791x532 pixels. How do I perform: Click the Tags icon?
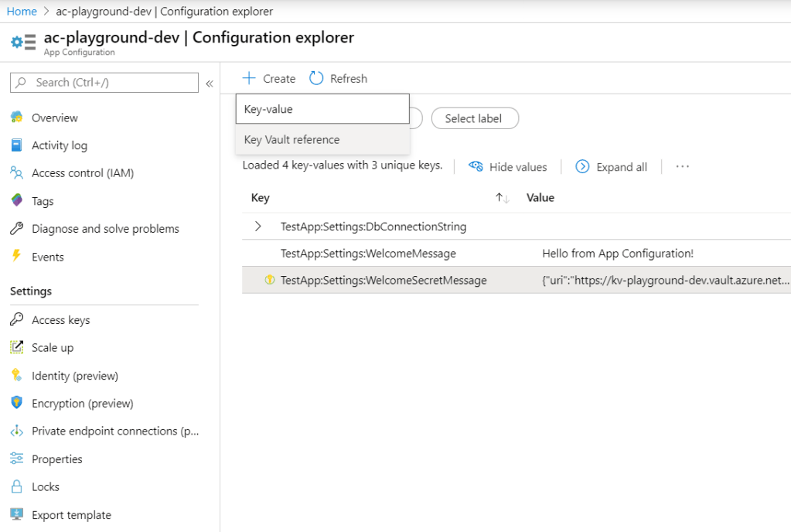(x=16, y=201)
